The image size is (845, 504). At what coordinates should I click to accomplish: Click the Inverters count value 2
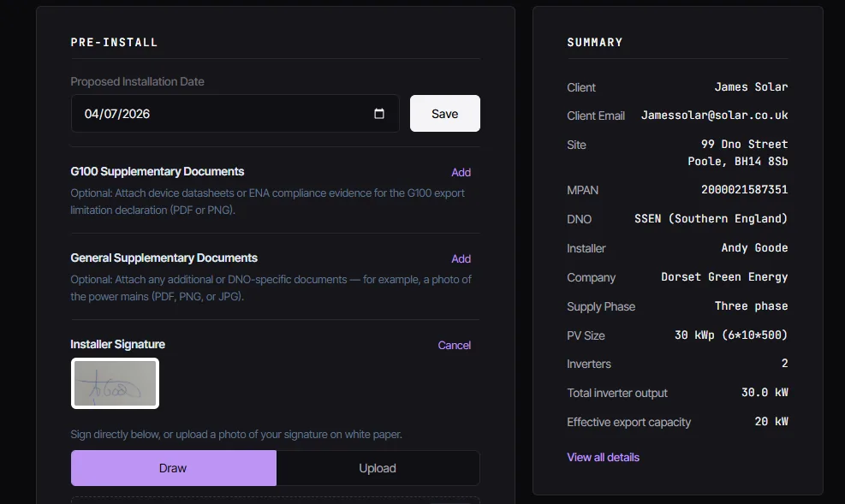(784, 364)
